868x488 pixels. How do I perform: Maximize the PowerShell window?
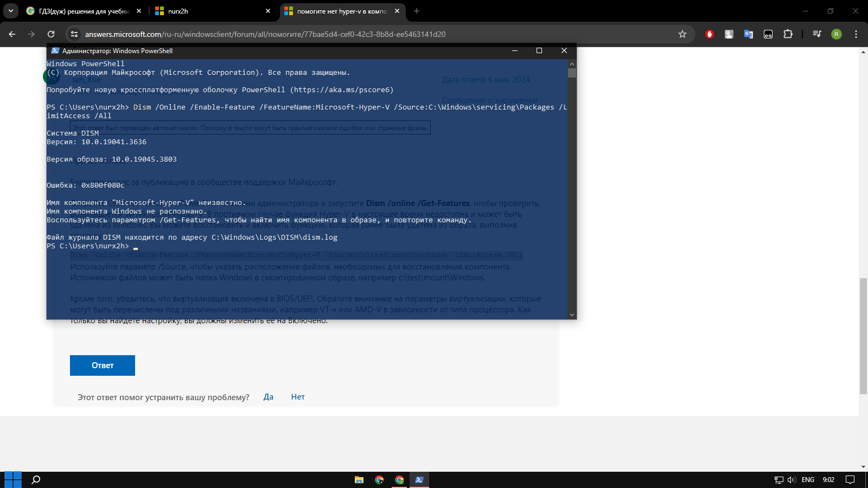click(539, 50)
